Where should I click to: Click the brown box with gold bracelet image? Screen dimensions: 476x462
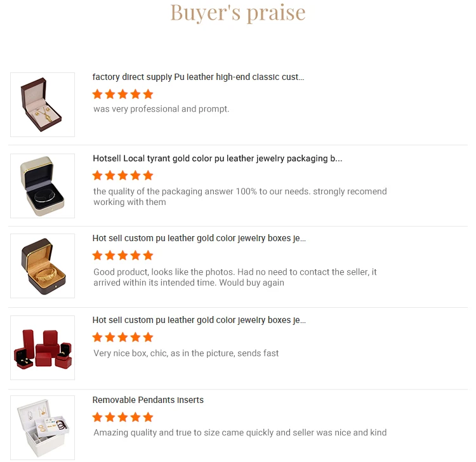[x=43, y=266]
